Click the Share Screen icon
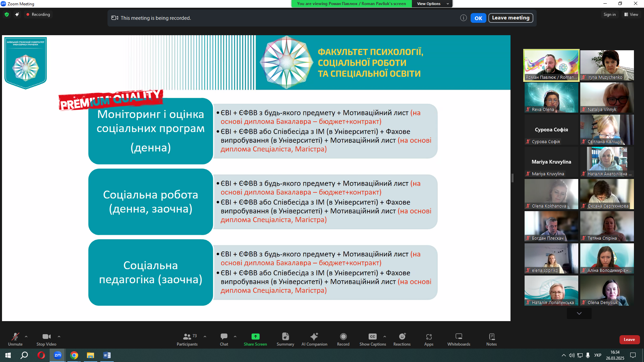This screenshot has width=644, height=362. [255, 337]
